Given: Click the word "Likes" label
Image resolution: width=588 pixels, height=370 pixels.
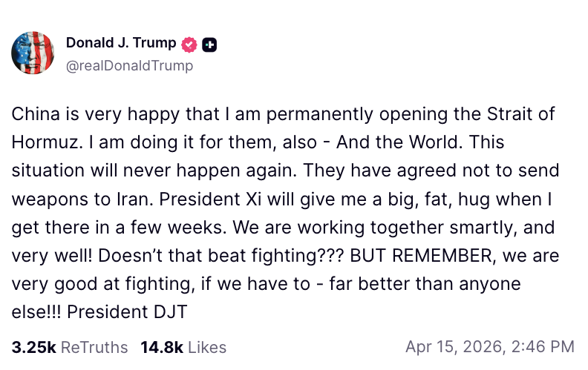Looking at the screenshot, I should point(208,347).
